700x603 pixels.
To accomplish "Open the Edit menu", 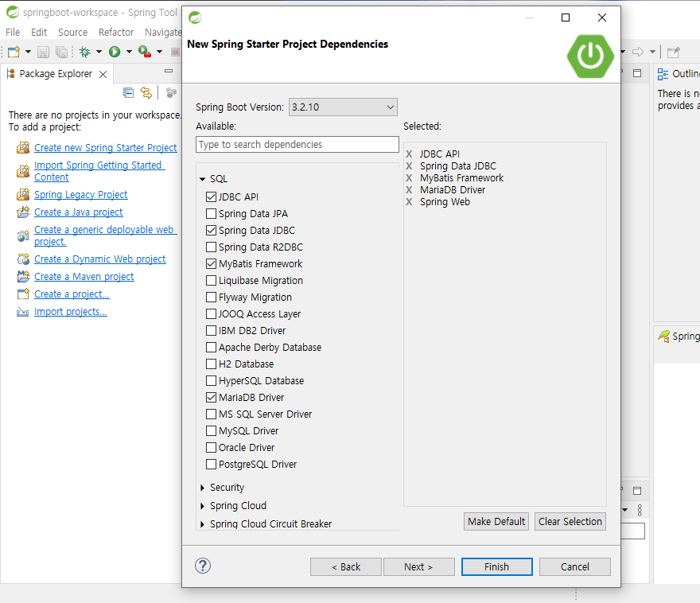I will click(x=39, y=32).
